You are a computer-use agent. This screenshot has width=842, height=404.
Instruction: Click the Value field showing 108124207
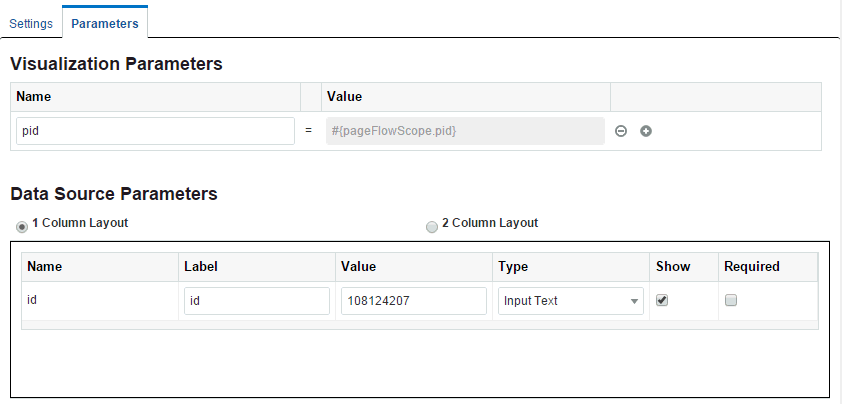click(414, 301)
